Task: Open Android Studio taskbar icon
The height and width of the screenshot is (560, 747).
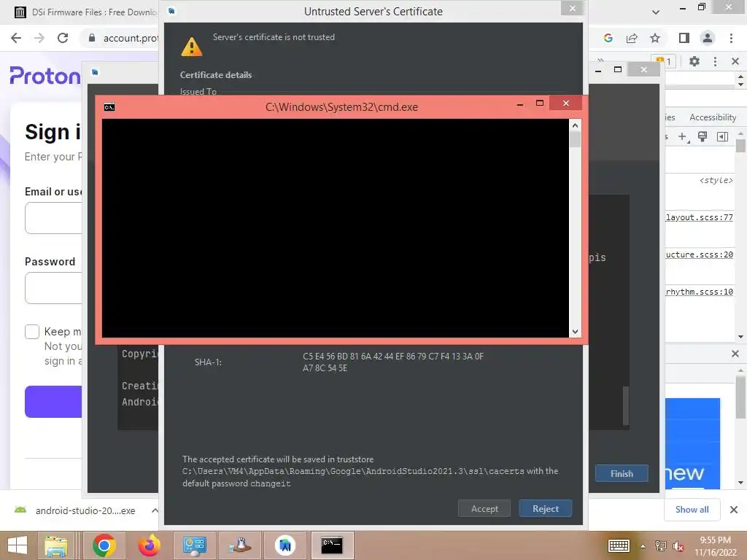Action: coord(285,545)
